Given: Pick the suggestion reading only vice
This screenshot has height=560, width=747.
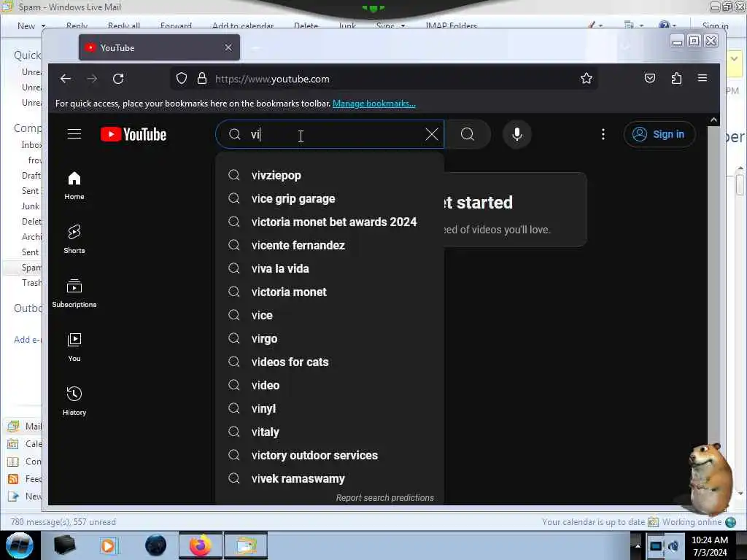Looking at the screenshot, I should point(330,315).
